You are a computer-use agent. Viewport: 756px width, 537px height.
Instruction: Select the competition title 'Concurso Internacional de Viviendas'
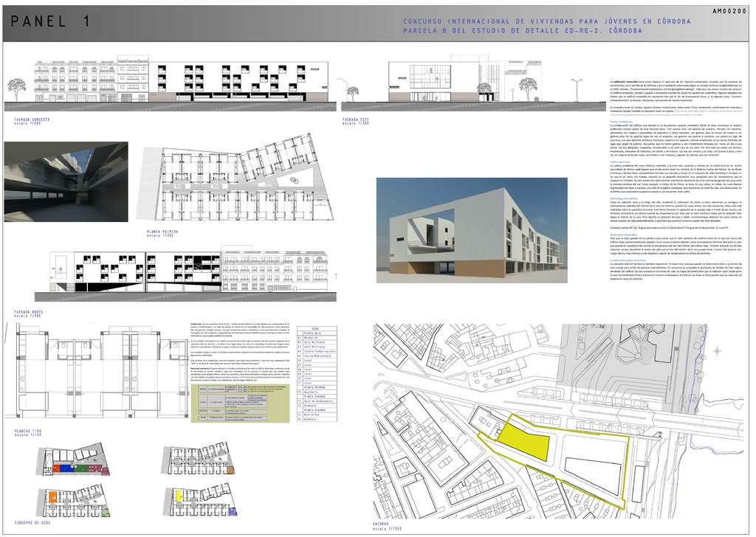coord(546,21)
